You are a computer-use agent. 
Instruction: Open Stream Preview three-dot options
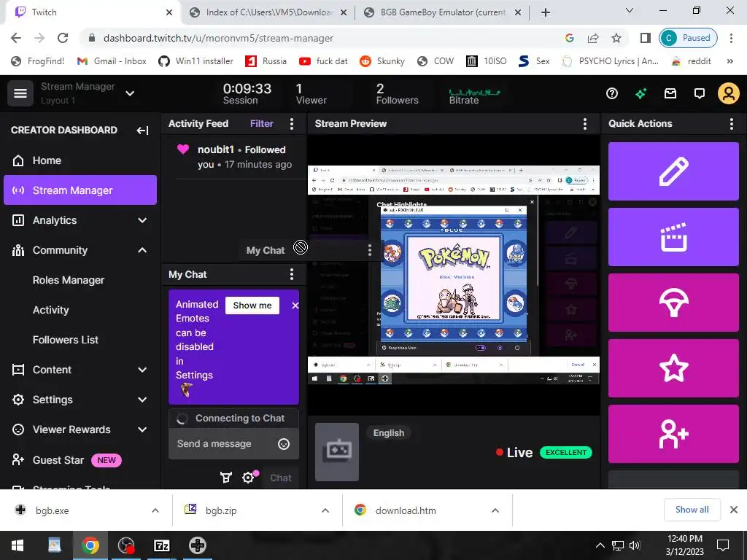[585, 124]
